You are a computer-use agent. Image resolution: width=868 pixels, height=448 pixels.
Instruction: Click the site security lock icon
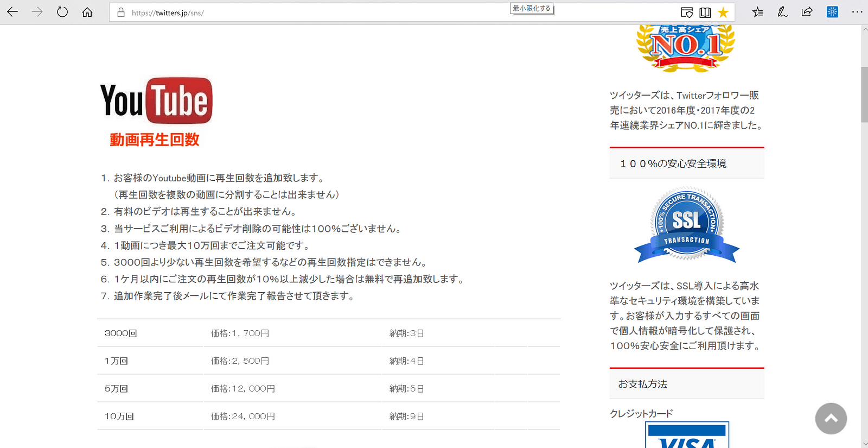point(121,12)
